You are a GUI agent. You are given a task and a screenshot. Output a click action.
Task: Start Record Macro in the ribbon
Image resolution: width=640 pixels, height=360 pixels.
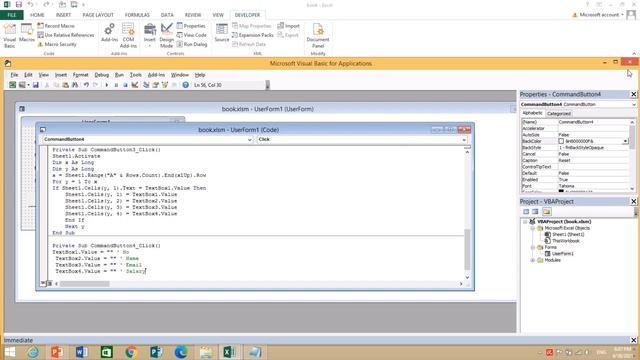tap(56, 26)
